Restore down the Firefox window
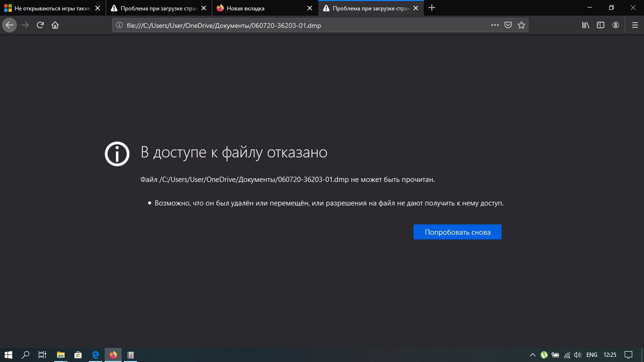The image size is (644, 362). [x=611, y=8]
